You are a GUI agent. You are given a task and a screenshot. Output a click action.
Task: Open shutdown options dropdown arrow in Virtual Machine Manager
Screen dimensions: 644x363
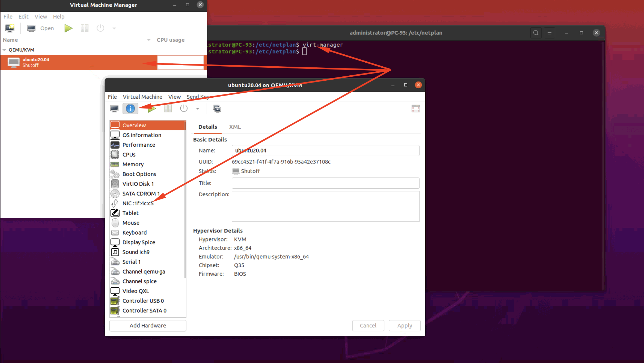click(x=114, y=28)
